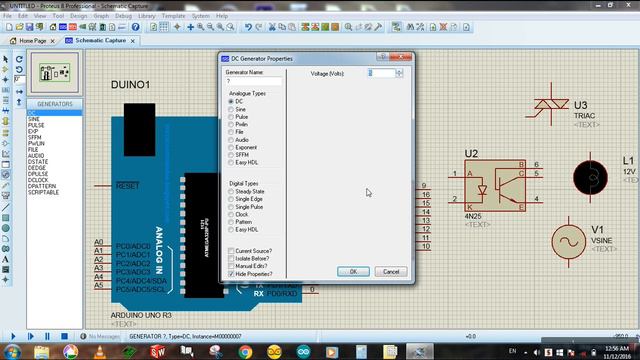Select the Graph Mode tool in sidebar
This screenshot has width=640, height=360.
[6, 154]
